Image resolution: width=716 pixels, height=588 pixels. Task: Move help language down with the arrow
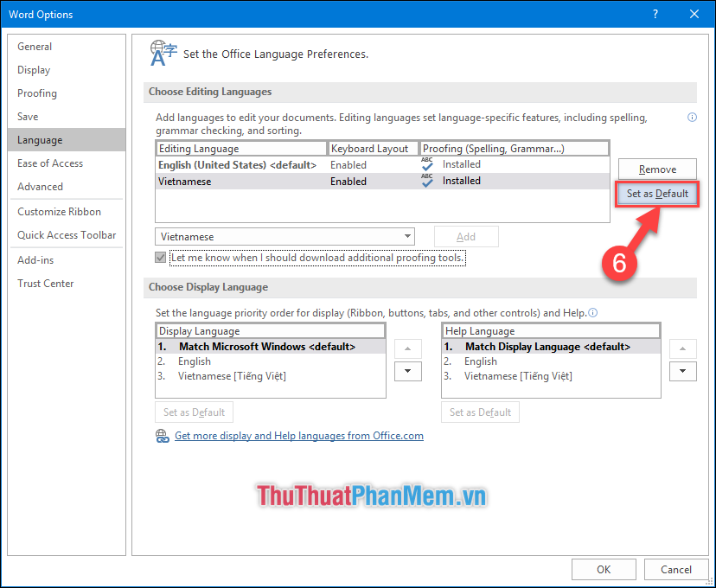click(x=682, y=371)
